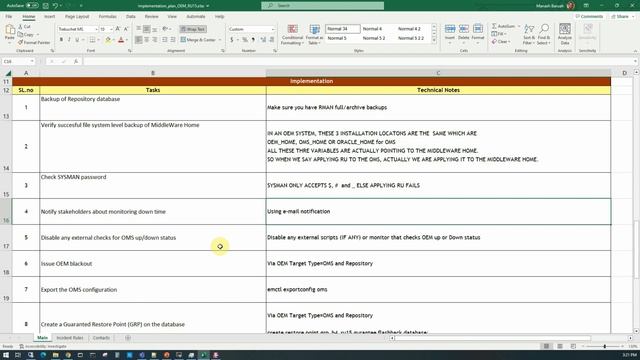Select the Normal 34 cell style
Screen dimensions: 640x360
coord(342,29)
